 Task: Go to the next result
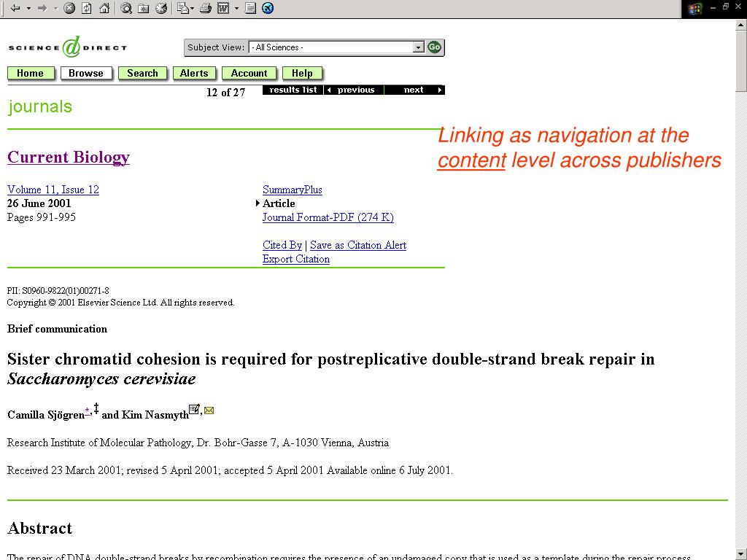[x=414, y=90]
